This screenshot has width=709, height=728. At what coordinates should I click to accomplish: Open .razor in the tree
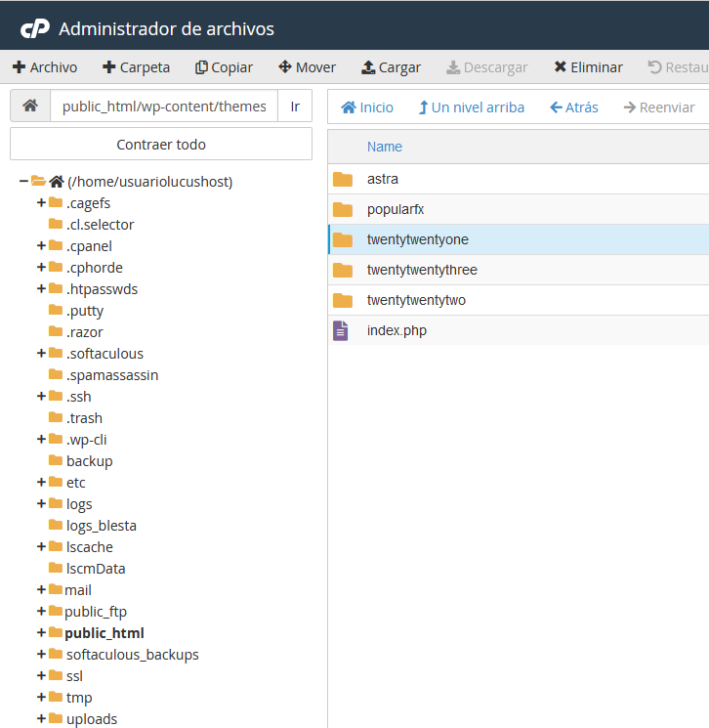[84, 332]
